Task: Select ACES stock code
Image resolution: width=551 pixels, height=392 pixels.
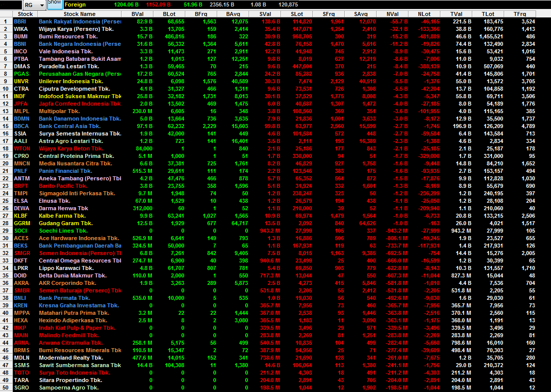Action: click(x=21, y=238)
